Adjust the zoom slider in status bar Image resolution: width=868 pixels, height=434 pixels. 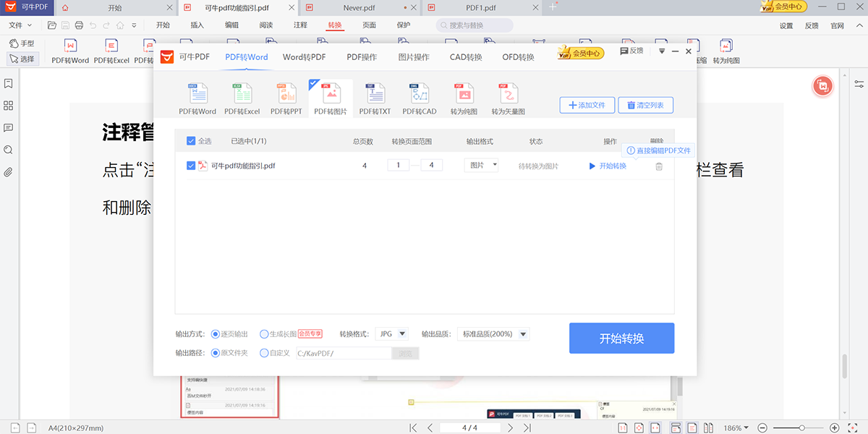click(801, 427)
